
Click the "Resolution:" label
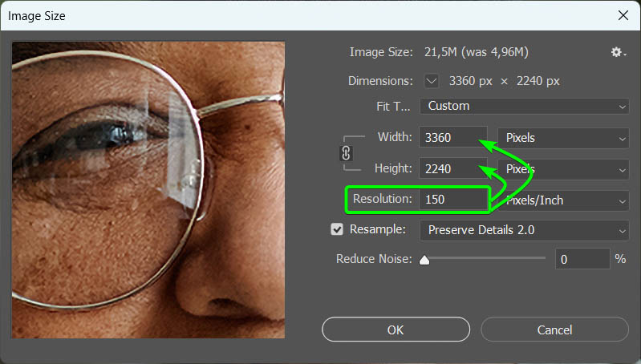coord(382,199)
